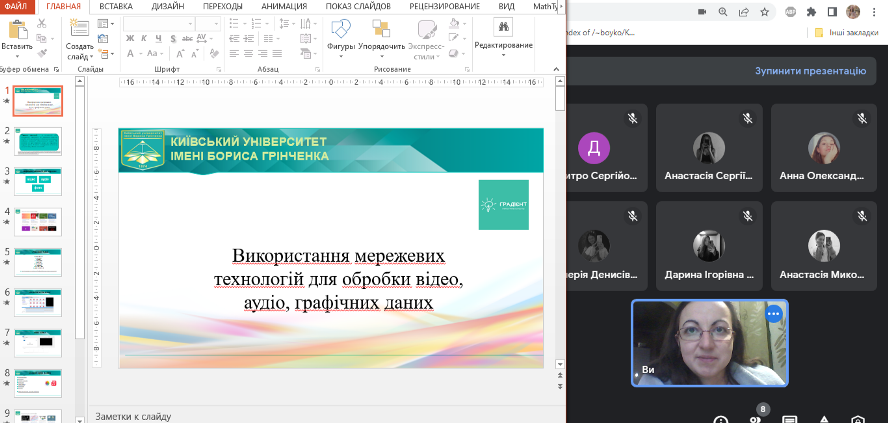Click the Зупинити презентацію button

coord(809,71)
